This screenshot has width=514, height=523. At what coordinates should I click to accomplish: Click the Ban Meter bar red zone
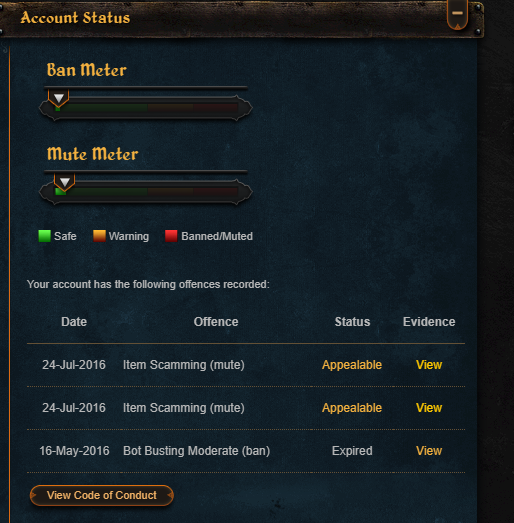point(215,107)
